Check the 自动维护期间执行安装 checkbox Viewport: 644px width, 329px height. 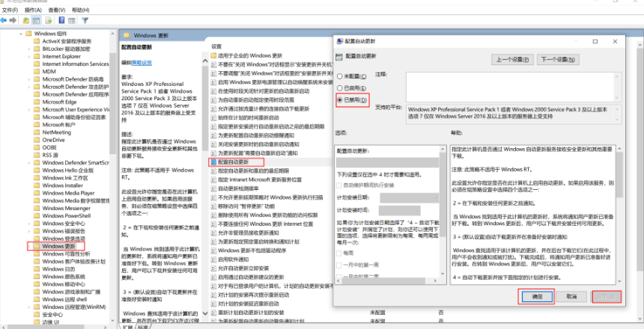[339, 185]
